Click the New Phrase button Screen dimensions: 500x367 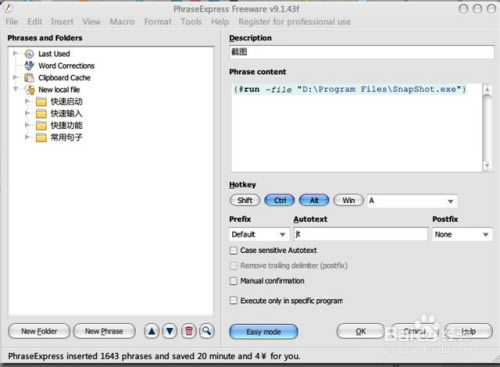coord(104,331)
